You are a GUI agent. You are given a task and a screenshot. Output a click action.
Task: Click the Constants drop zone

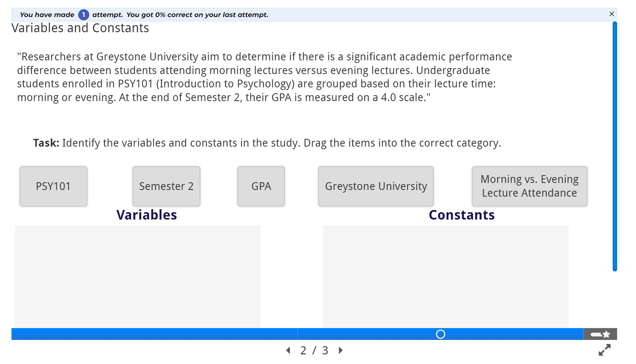(x=446, y=277)
